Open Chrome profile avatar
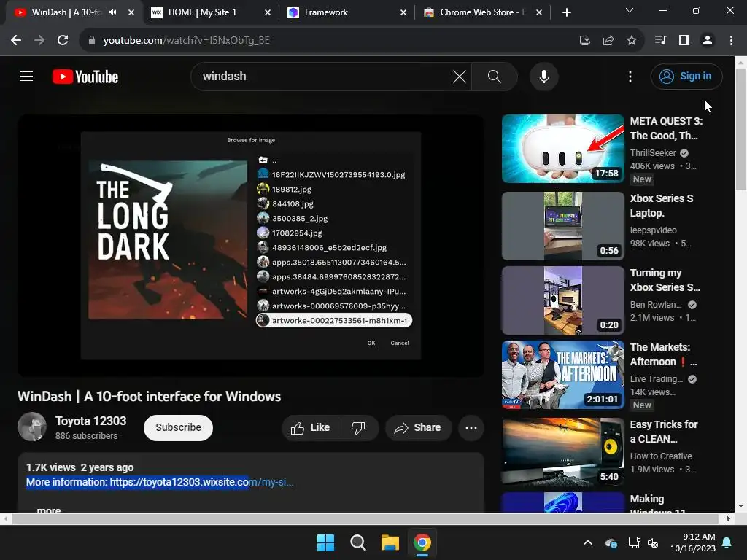747x560 pixels. pos(708,41)
